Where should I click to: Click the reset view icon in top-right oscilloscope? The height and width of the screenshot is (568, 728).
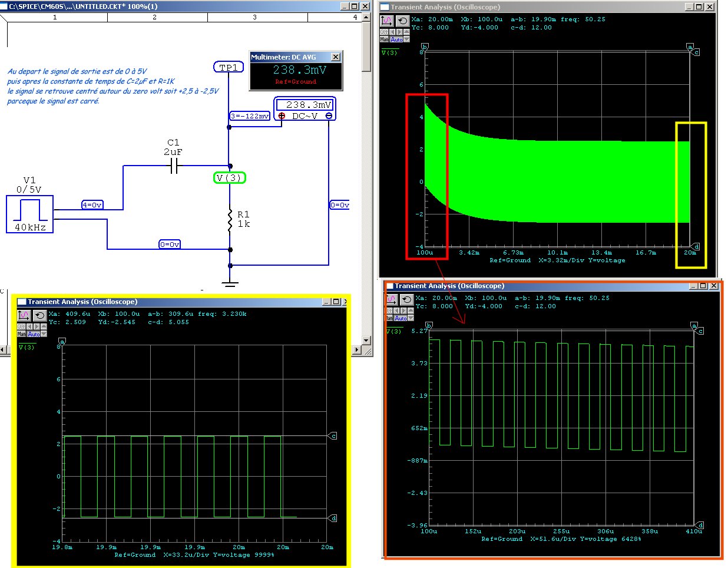402,21
